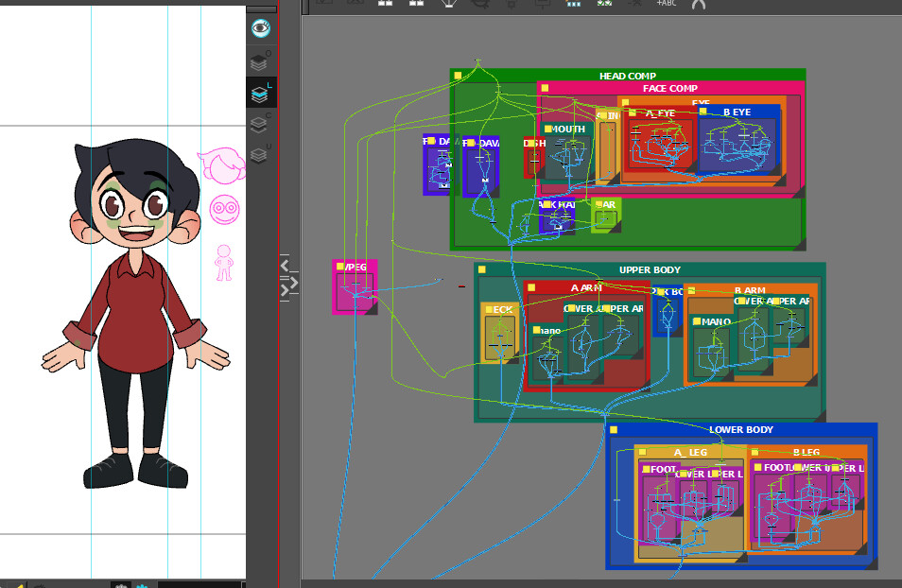The image size is (902, 588).
Task: Toggle the highlighted Line Art (L) layer mode
Action: click(x=257, y=92)
